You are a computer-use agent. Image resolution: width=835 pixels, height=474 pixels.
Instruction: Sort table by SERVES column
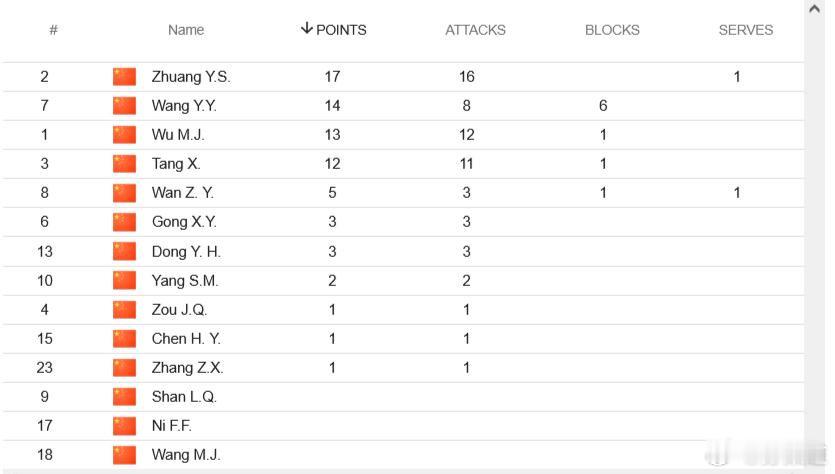click(x=746, y=30)
